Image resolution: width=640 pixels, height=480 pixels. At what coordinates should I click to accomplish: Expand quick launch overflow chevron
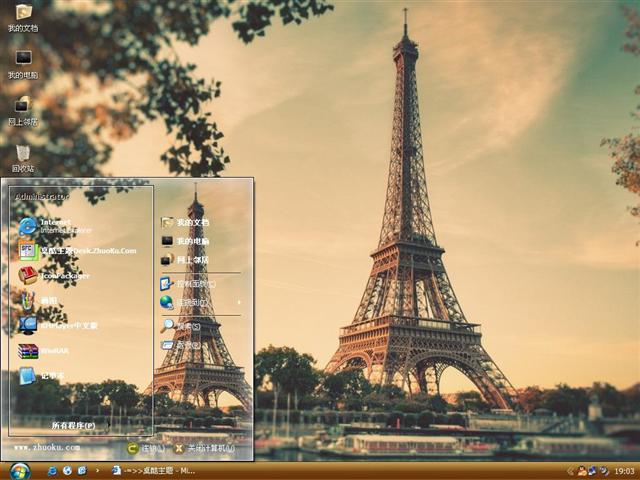[97, 471]
